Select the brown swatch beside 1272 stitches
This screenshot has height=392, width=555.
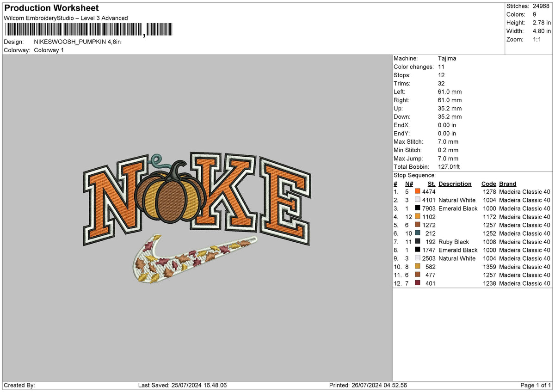418,225
